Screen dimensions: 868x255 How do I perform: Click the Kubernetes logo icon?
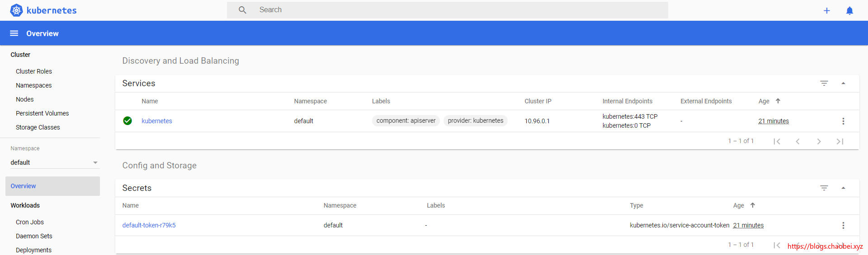click(x=16, y=10)
